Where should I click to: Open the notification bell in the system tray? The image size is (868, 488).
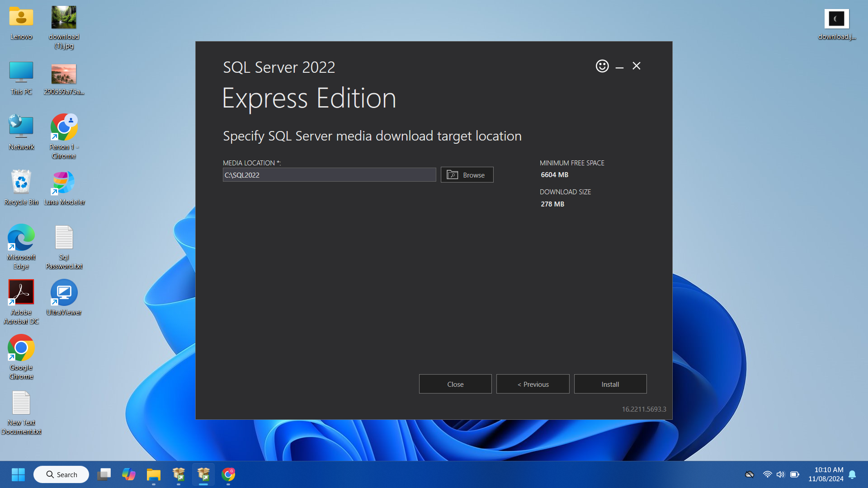pos(852,474)
